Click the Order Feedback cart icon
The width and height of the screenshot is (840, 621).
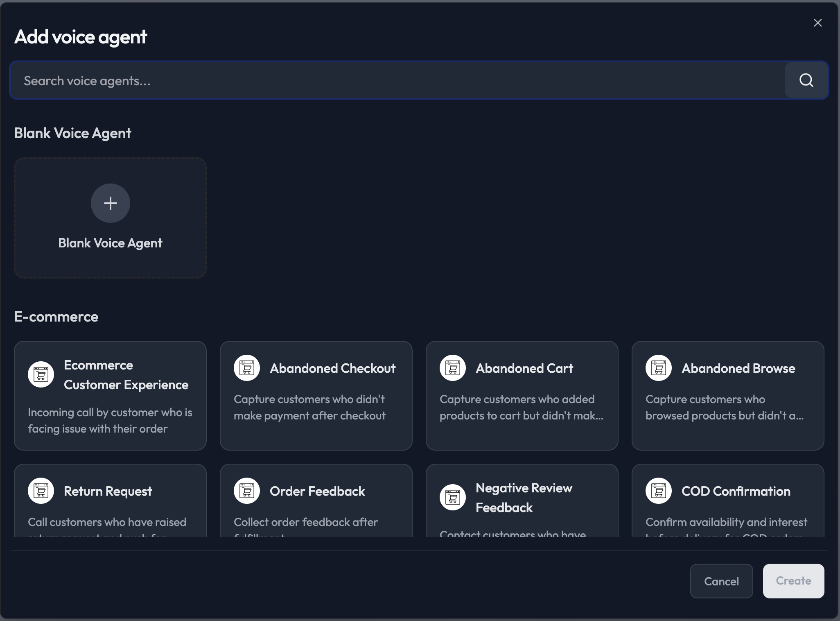tap(247, 491)
